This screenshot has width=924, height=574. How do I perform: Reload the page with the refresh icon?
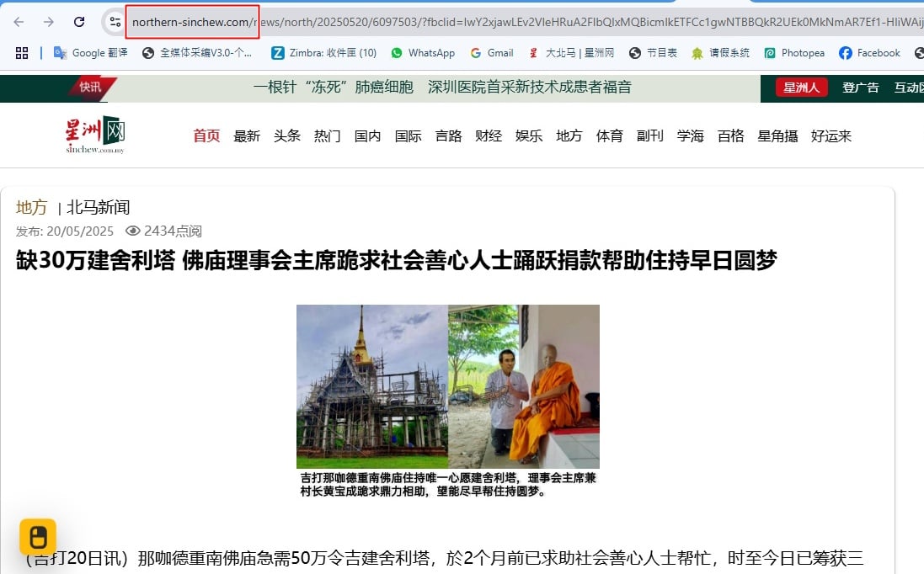coord(80,21)
